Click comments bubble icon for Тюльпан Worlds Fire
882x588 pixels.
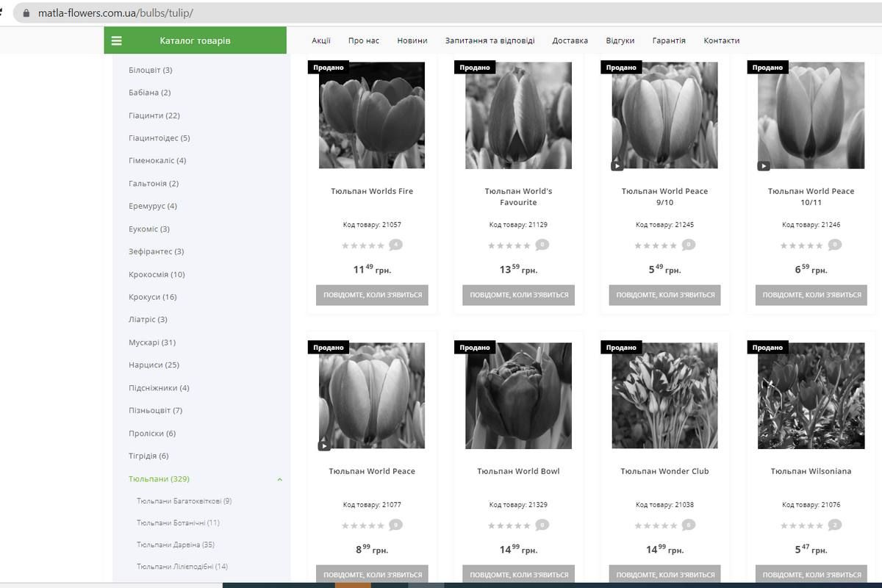pyautogui.click(x=395, y=245)
